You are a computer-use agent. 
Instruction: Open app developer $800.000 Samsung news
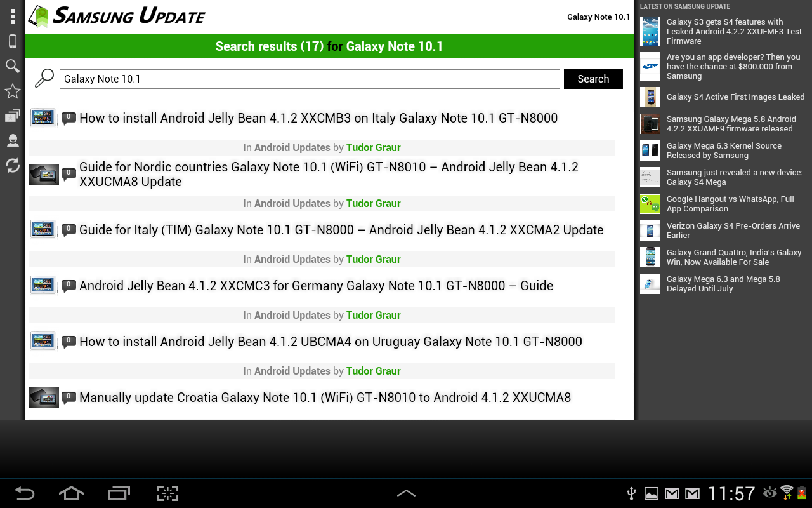click(x=733, y=66)
